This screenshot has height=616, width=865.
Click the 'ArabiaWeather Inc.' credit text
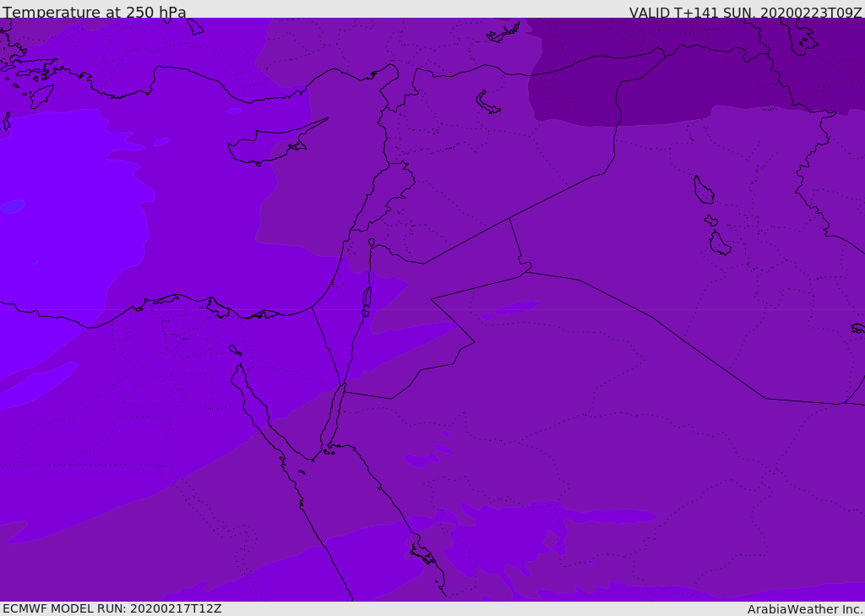(x=805, y=609)
